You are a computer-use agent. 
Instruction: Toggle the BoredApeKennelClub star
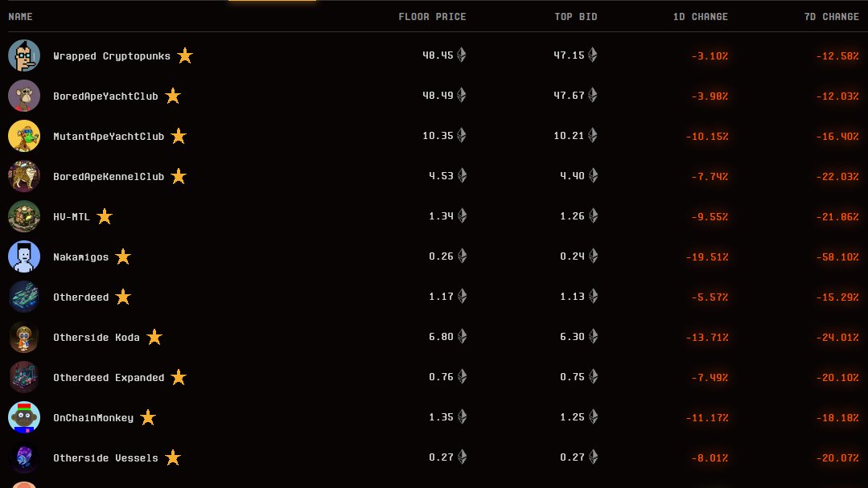click(x=179, y=176)
